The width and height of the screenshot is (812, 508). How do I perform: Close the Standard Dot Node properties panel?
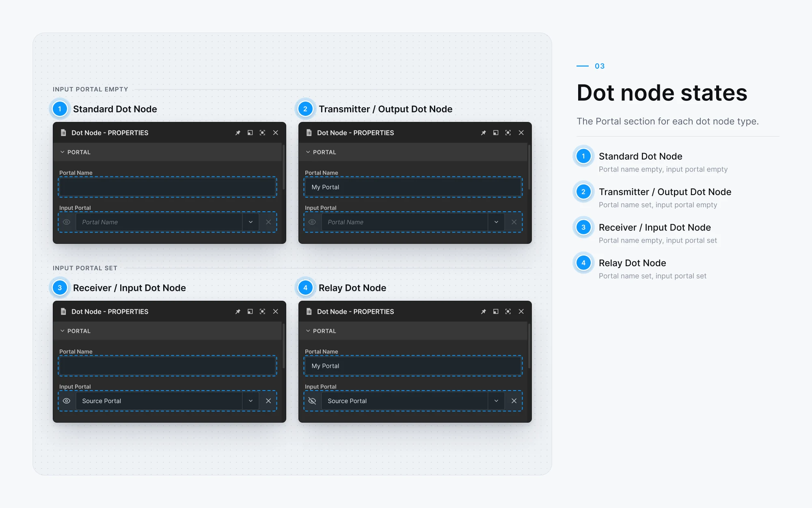(276, 133)
